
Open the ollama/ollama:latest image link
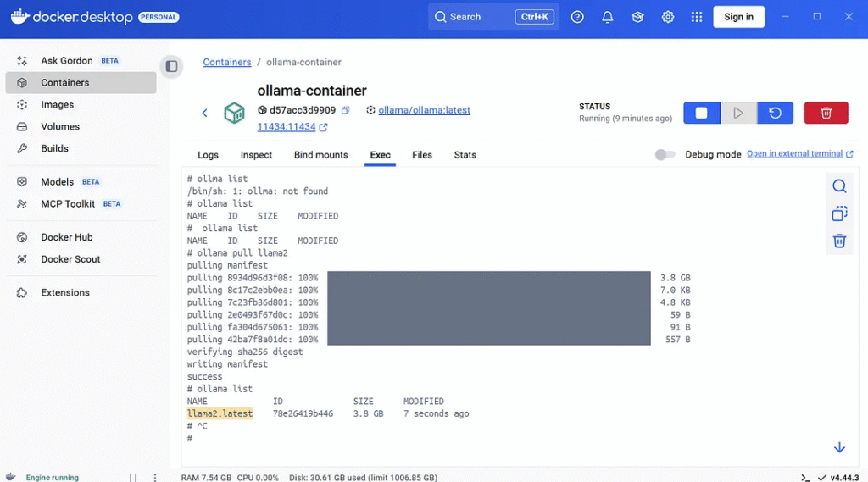pyautogui.click(x=424, y=110)
